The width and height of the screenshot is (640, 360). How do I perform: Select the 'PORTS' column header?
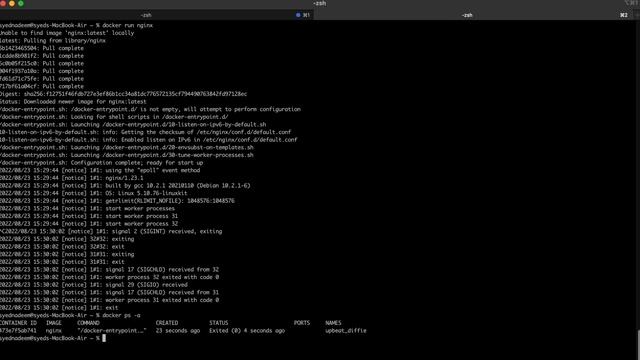tap(302, 323)
